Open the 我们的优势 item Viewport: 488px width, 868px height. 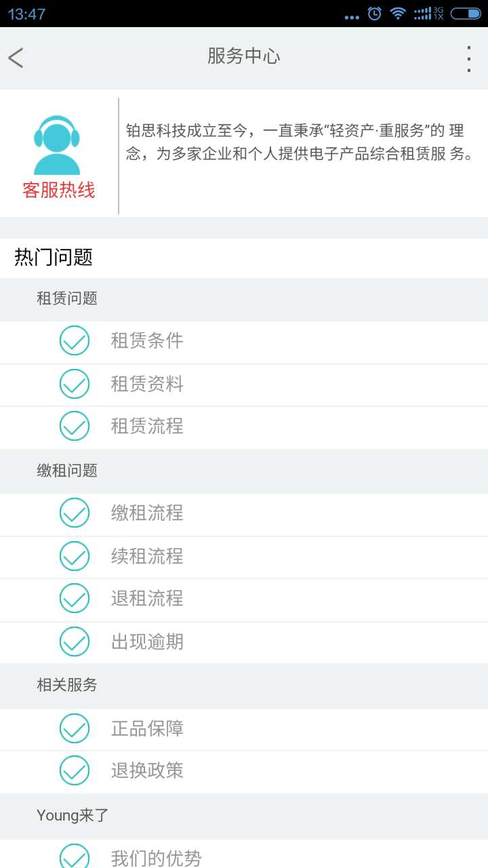[x=156, y=858]
